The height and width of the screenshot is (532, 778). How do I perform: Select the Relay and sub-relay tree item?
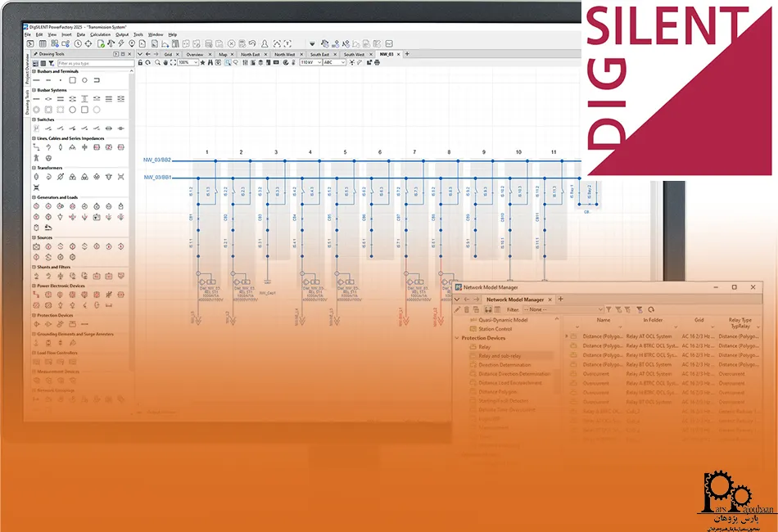(x=500, y=356)
